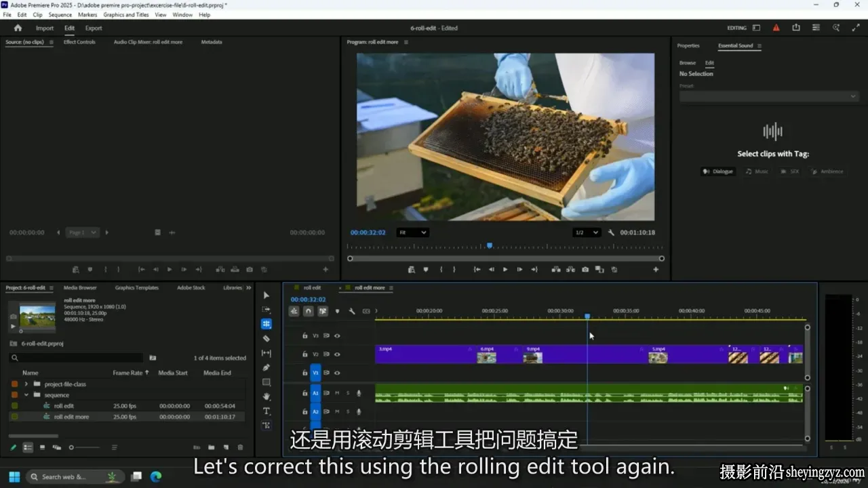Open Program monitor settings wrench
Viewport: 868px width, 488px height.
(x=611, y=232)
